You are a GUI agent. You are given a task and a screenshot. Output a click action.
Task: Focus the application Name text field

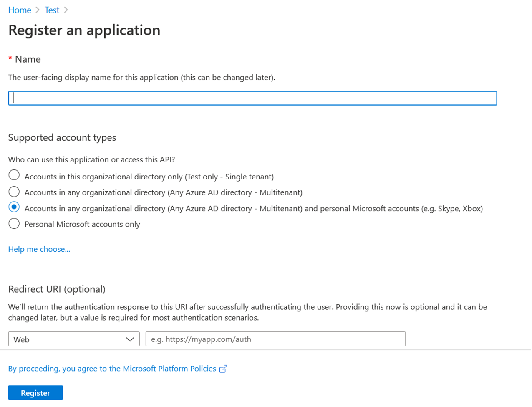[252, 98]
